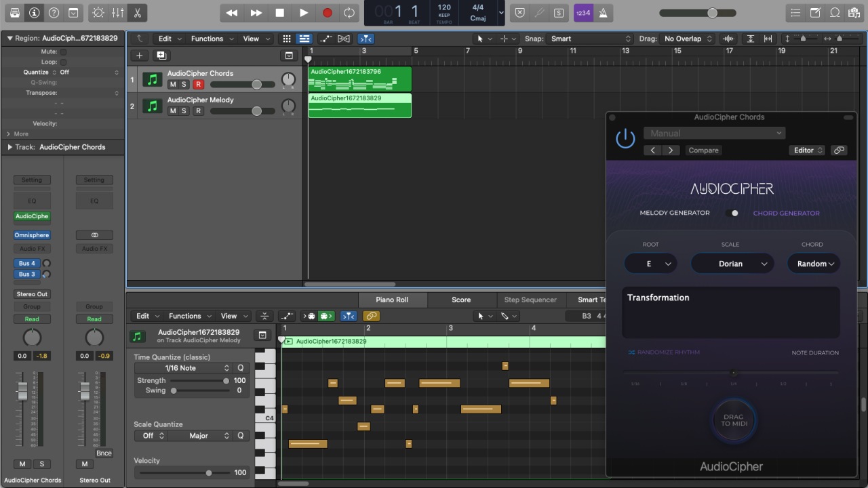
Task: Open the Root note dropdown in AudioCipher
Action: 650,263
